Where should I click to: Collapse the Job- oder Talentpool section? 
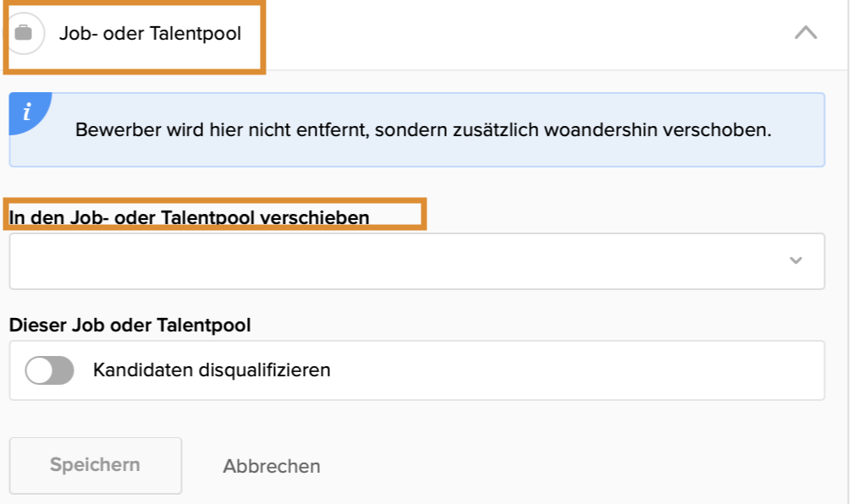[806, 34]
